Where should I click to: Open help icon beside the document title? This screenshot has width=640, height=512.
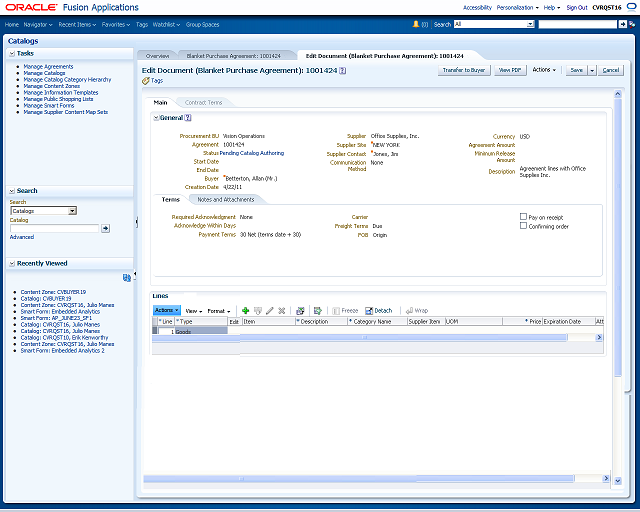pos(343,71)
